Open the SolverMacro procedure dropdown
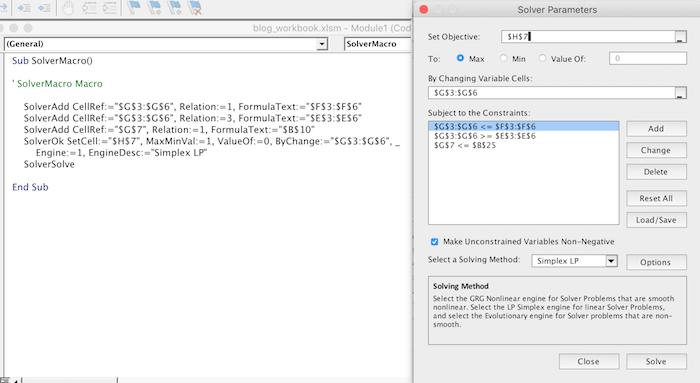 tap(378, 44)
